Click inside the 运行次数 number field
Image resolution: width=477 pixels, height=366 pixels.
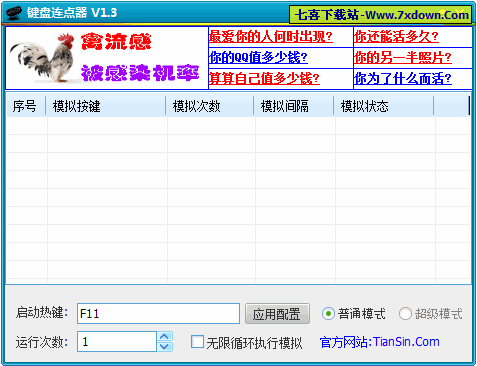tap(117, 342)
